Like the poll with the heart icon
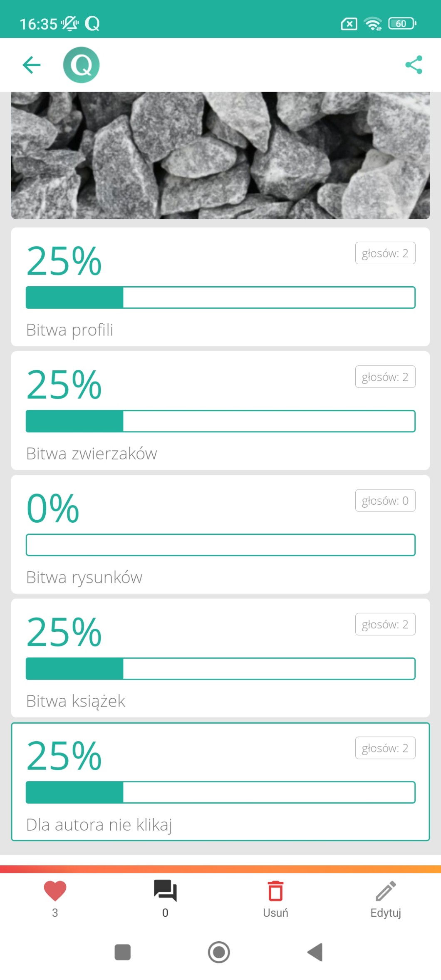This screenshot has height=980, width=441. (x=55, y=891)
